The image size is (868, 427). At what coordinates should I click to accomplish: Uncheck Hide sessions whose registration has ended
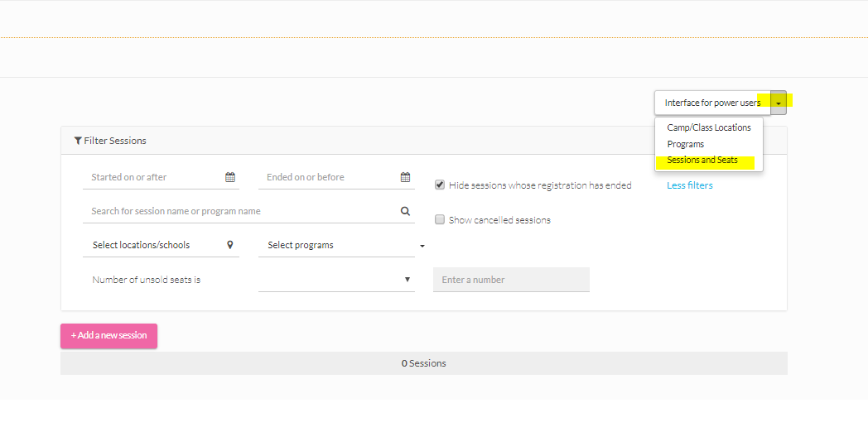(x=440, y=185)
